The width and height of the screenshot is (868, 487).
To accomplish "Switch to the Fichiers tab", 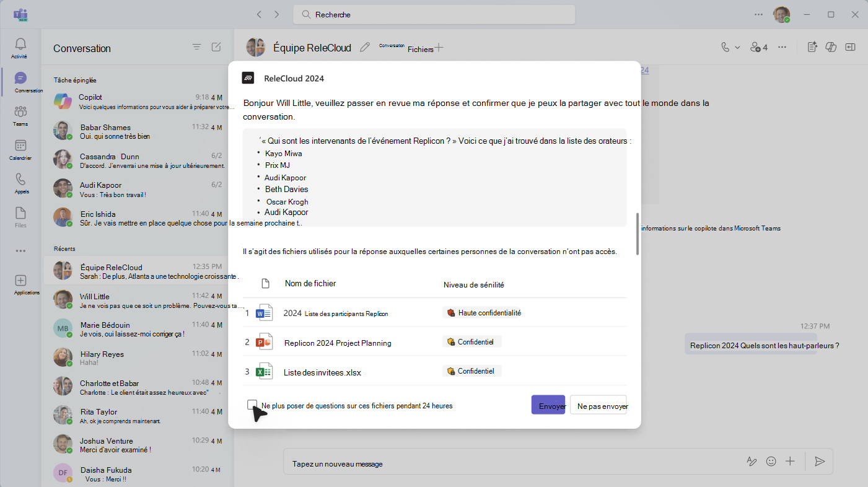I will pyautogui.click(x=421, y=50).
